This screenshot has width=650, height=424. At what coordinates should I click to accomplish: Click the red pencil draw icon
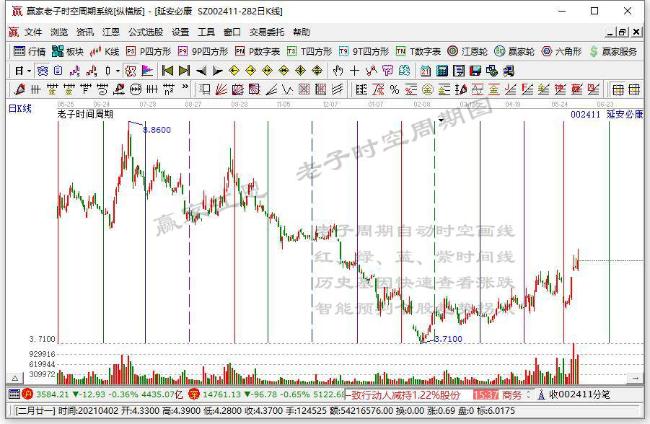coord(19,89)
